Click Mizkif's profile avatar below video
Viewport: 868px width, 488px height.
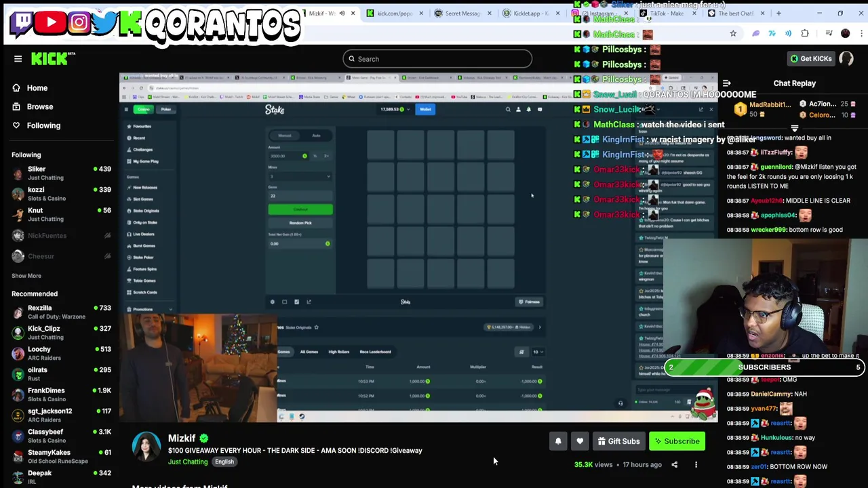coord(146,447)
